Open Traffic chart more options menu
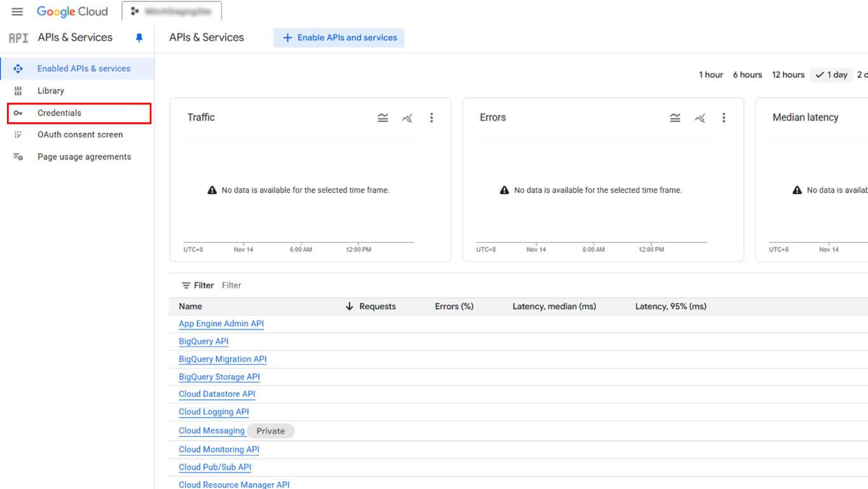Screen dimensions: 868x489 (431, 118)
